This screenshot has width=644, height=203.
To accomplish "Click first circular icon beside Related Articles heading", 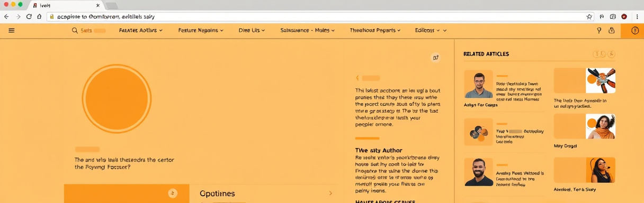I will click(x=596, y=54).
